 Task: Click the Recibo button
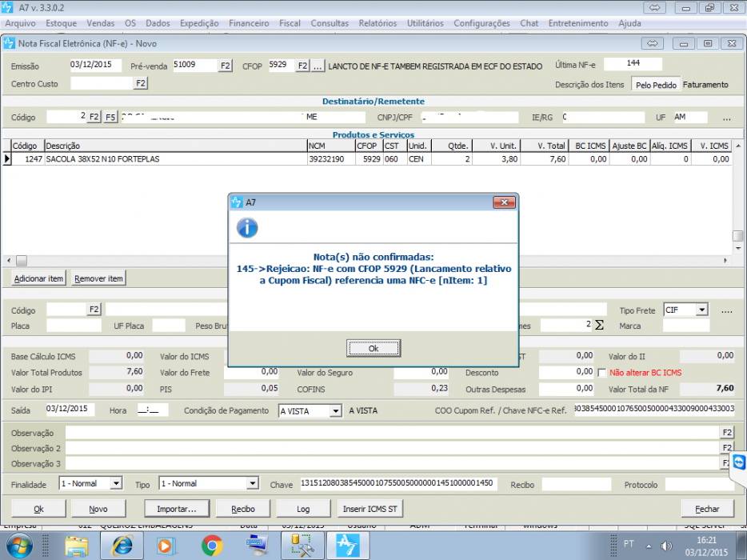click(x=243, y=509)
